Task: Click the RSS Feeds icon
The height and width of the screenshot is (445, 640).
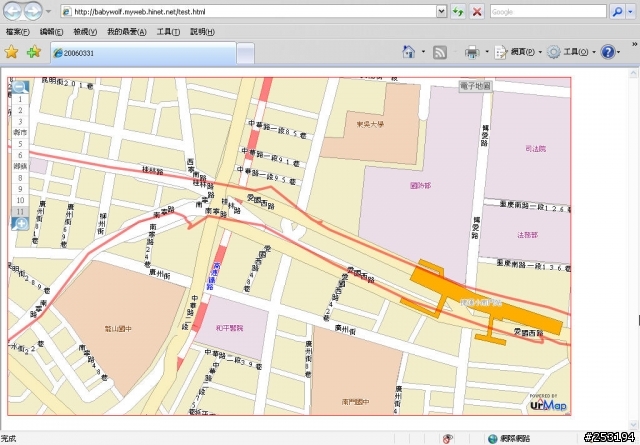Action: pyautogui.click(x=439, y=52)
